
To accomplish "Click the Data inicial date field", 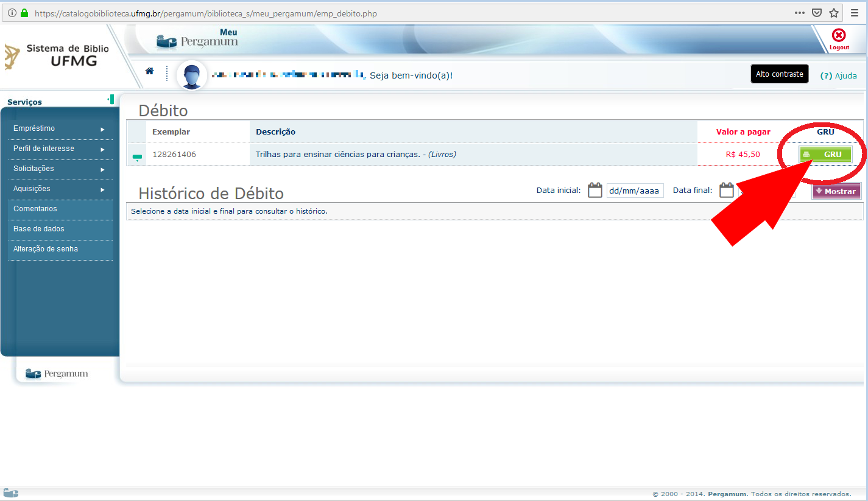I will [635, 191].
